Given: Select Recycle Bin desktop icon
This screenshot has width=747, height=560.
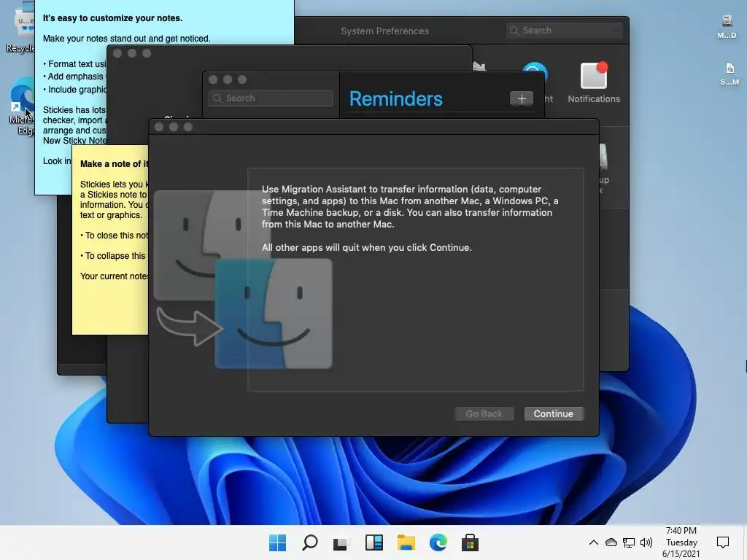Looking at the screenshot, I should [20, 28].
